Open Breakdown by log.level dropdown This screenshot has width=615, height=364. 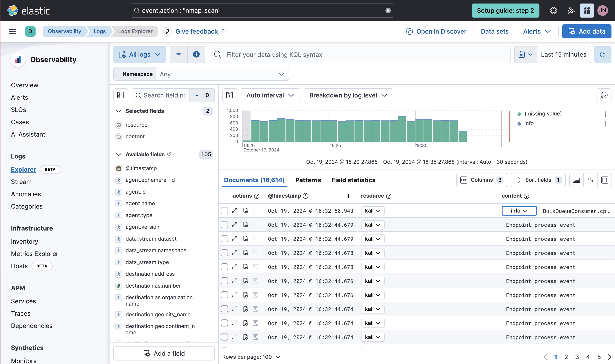[348, 95]
